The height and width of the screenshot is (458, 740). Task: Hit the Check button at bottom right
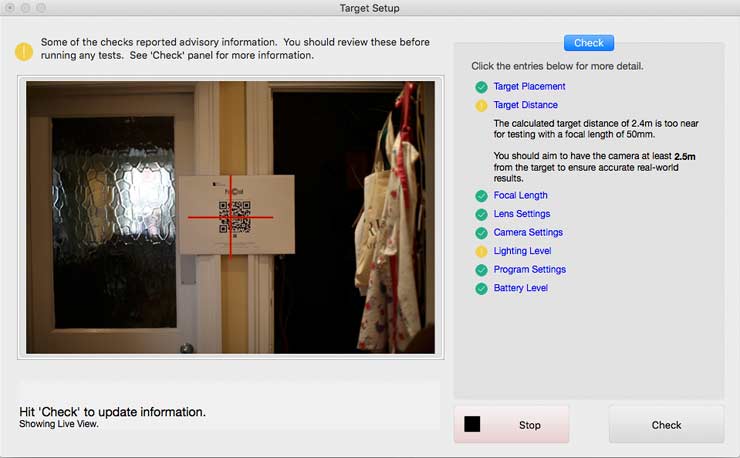(x=666, y=424)
